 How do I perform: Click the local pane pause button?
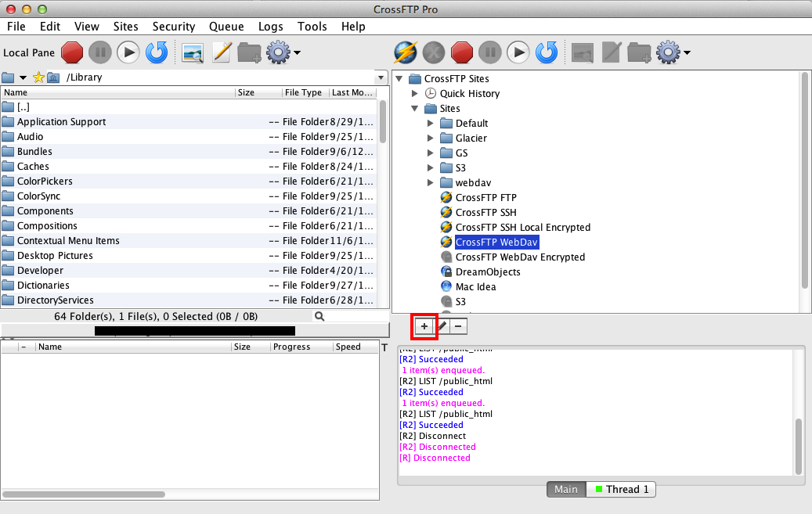click(100, 52)
